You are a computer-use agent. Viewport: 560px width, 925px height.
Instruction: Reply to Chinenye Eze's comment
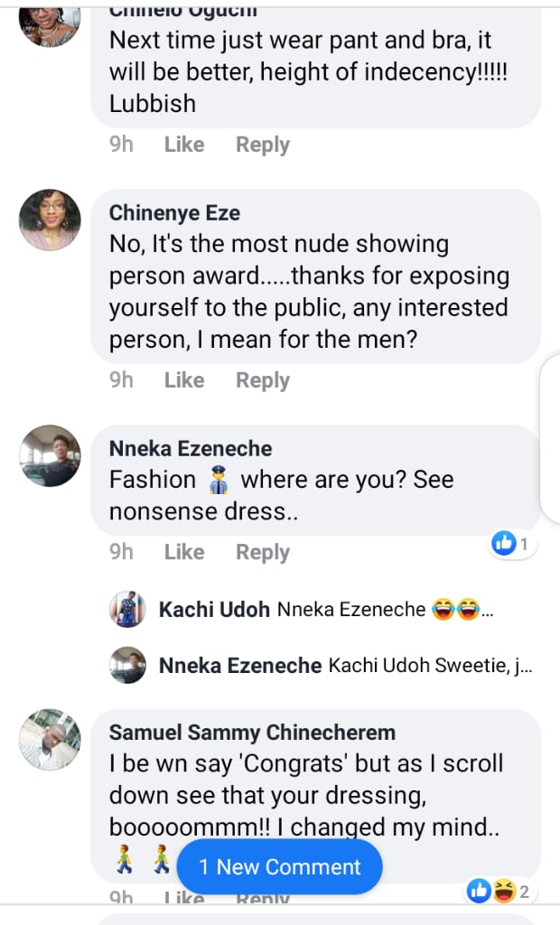pyautogui.click(x=263, y=380)
